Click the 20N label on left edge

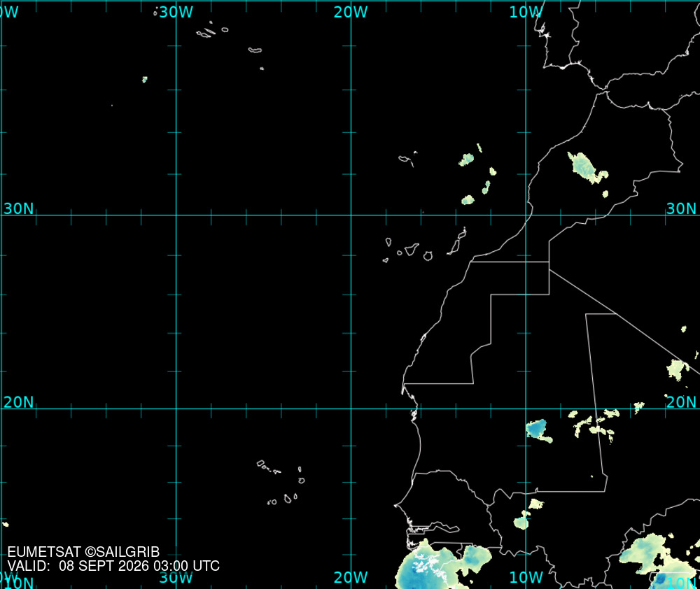(x=18, y=402)
